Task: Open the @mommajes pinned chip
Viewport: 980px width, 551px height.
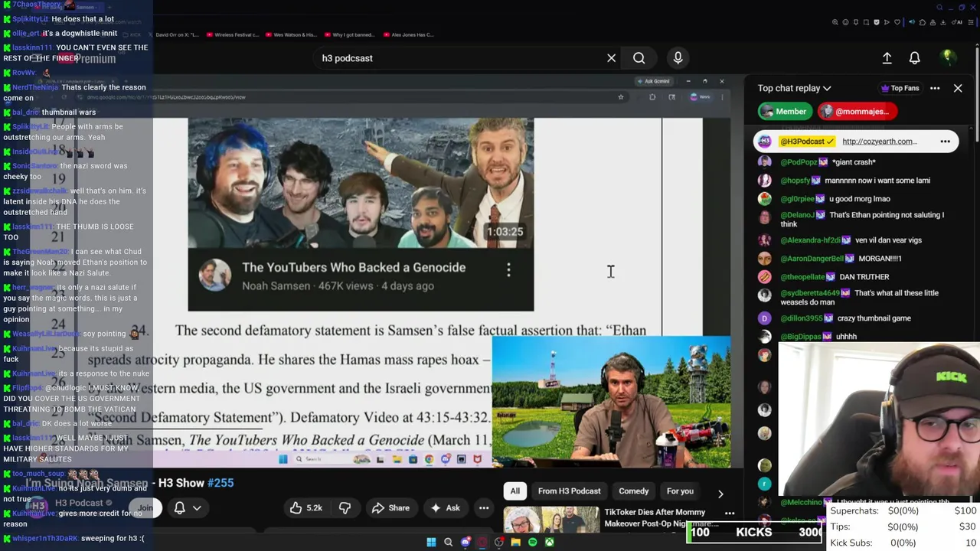Action: coord(856,112)
